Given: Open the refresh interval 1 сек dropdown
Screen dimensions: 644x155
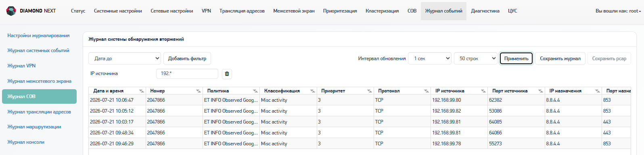Looking at the screenshot, I should tap(430, 59).
